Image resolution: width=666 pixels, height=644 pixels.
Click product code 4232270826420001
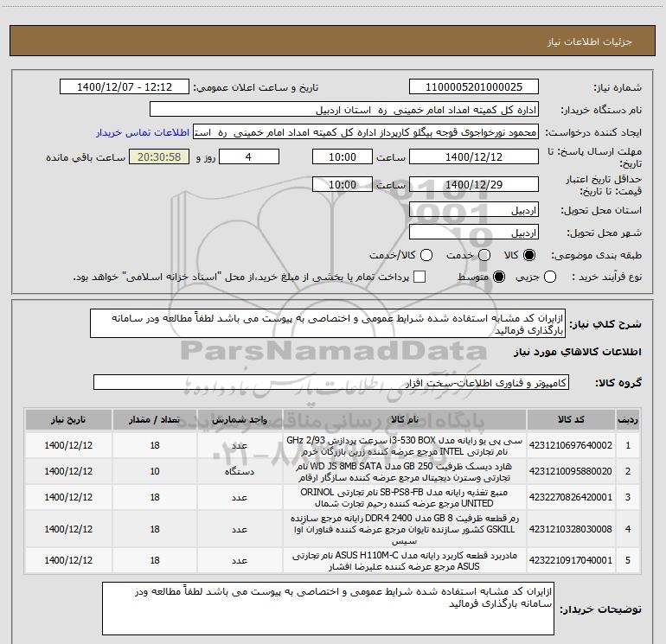(x=571, y=497)
